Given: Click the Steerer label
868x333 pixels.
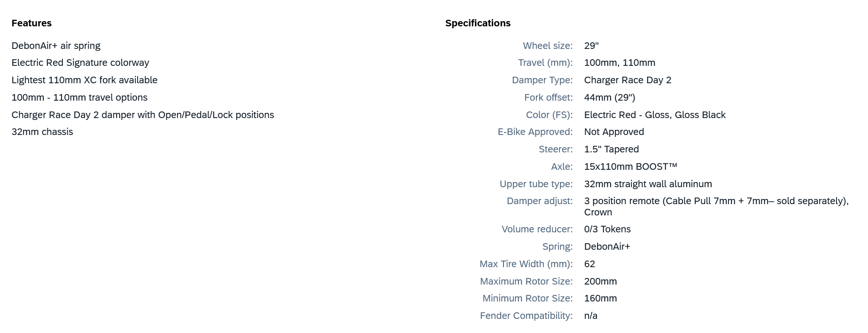Looking at the screenshot, I should coord(556,149).
